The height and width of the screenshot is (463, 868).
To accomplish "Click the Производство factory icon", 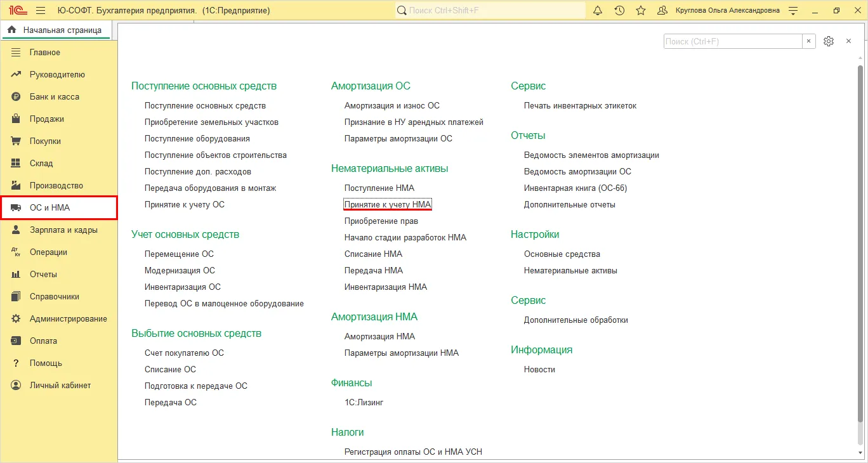I will click(16, 186).
